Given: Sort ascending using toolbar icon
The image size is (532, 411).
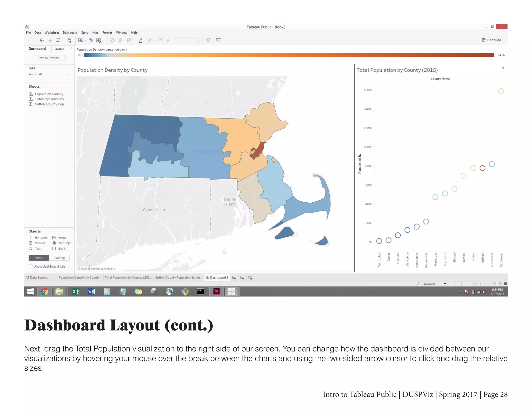Looking at the screenshot, I should 121,40.
